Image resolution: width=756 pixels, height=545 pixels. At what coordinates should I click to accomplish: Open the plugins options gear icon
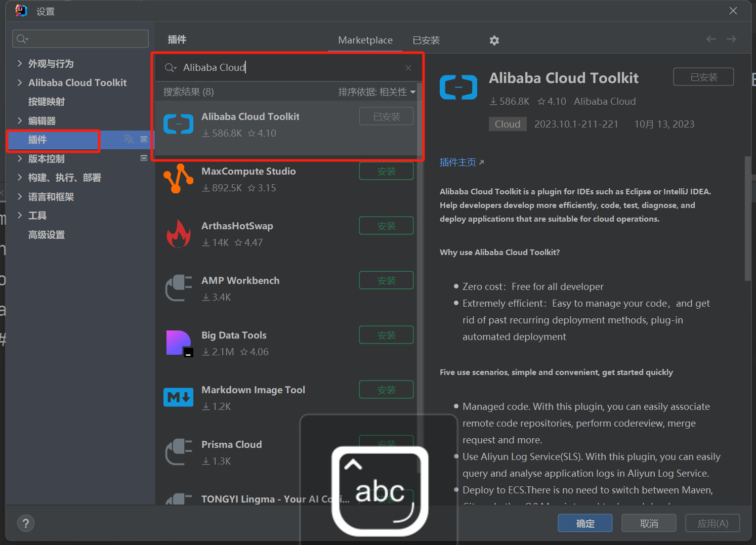494,40
